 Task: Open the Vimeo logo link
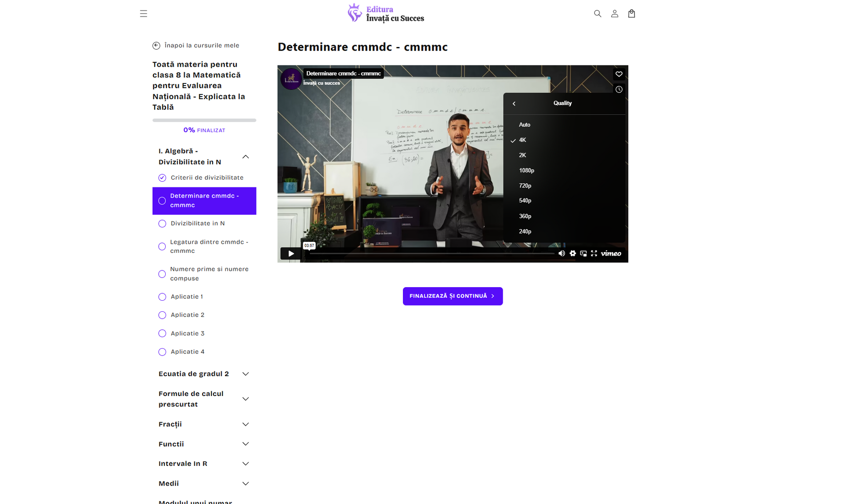(x=611, y=253)
